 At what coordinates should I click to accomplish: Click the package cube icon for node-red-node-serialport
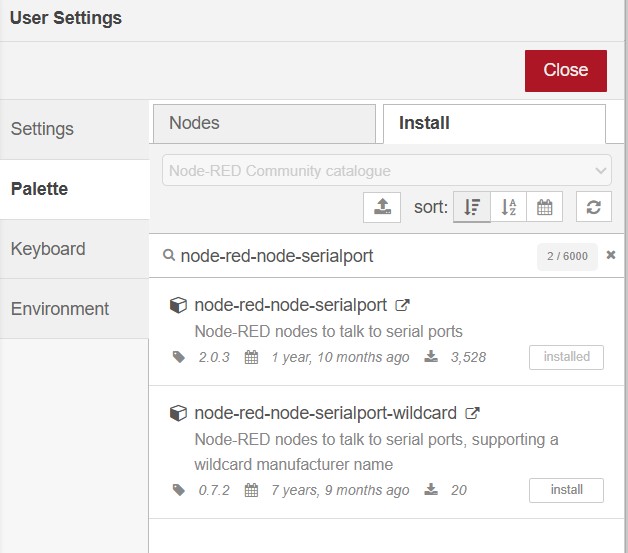tap(178, 305)
